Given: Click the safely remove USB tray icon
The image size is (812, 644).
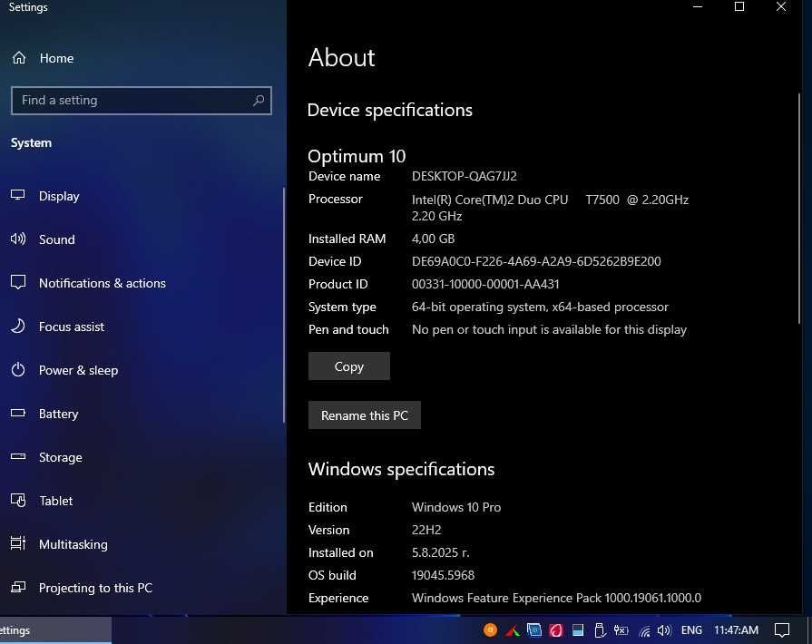Looking at the screenshot, I should coord(600,630).
